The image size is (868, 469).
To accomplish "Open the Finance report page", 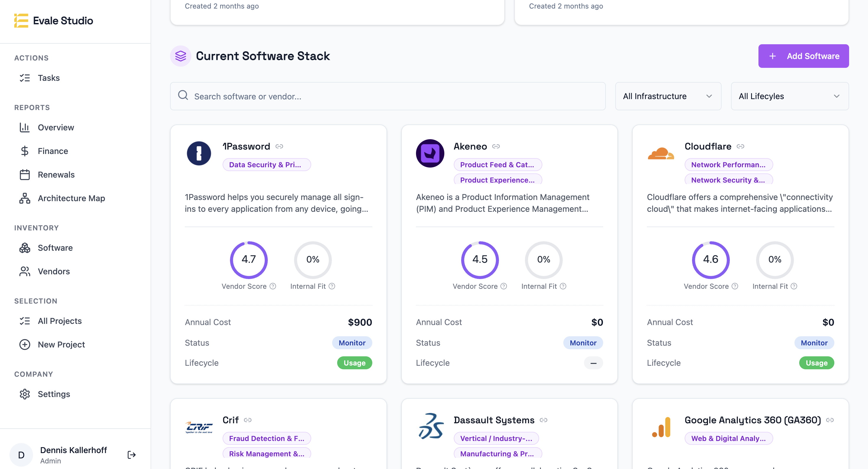I will click(x=53, y=151).
